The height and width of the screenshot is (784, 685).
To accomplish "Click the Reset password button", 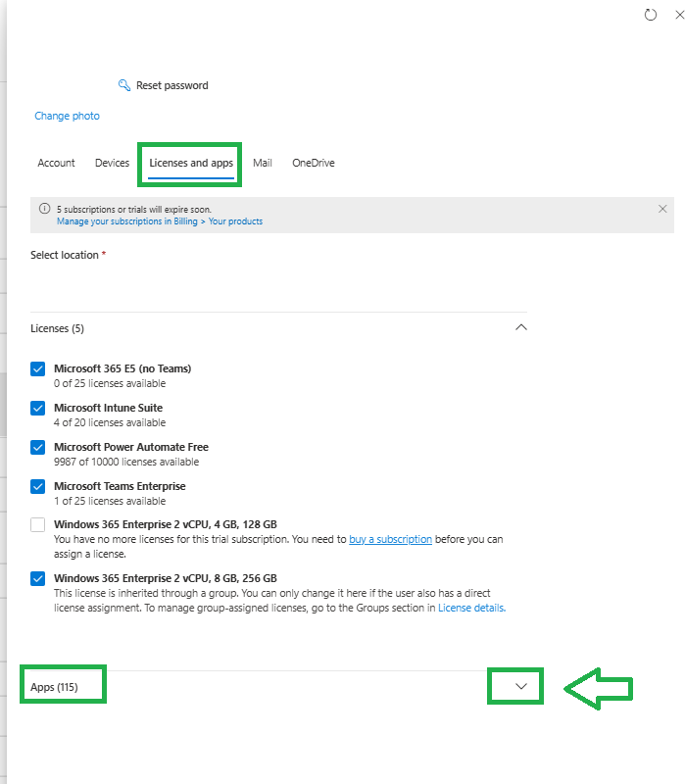I will pyautogui.click(x=163, y=85).
